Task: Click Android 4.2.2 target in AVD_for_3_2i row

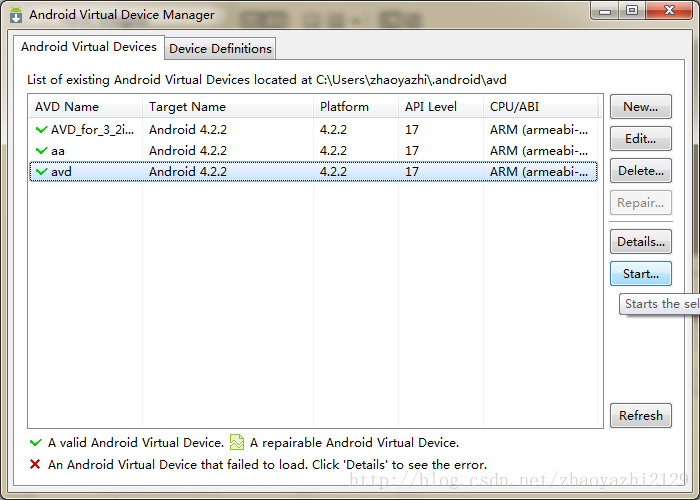Action: (188, 129)
